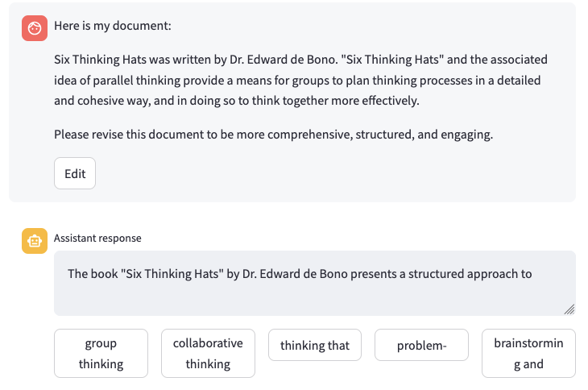Click the "Assistant response" label
Image resolution: width=588 pixels, height=390 pixels.
(97, 238)
